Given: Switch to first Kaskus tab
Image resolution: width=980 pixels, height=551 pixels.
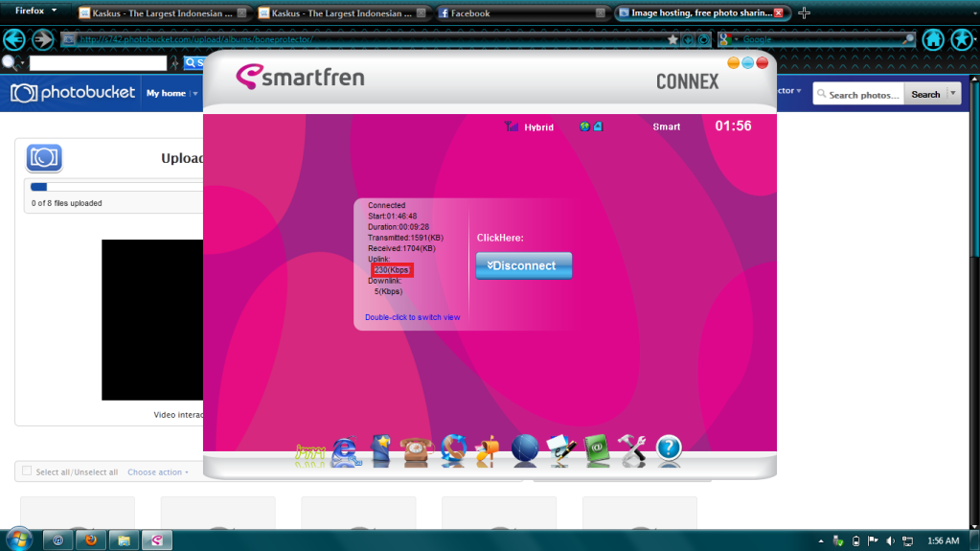Looking at the screenshot, I should click(163, 13).
